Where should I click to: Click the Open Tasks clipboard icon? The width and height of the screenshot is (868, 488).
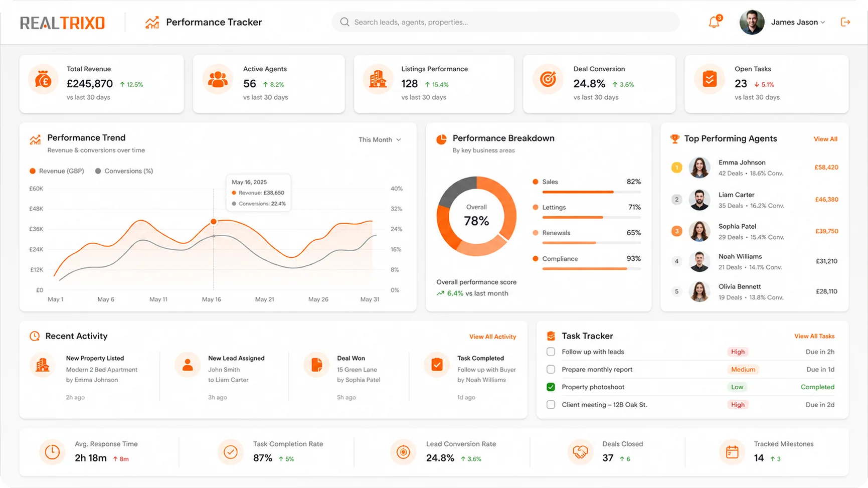point(710,79)
